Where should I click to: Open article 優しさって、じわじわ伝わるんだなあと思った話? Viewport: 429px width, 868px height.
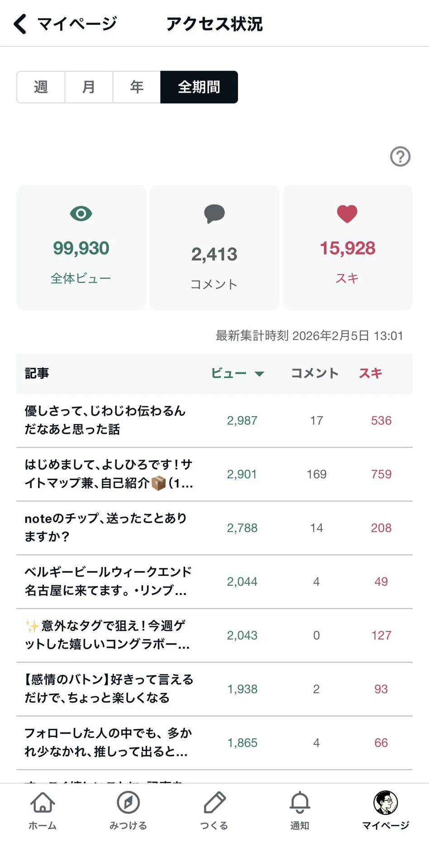coord(214,420)
